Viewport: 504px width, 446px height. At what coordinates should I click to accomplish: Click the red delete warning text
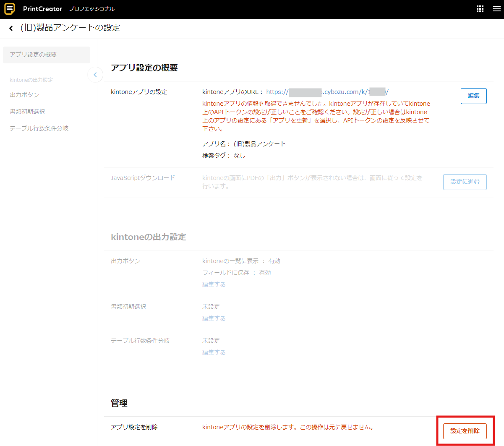tap(288, 427)
